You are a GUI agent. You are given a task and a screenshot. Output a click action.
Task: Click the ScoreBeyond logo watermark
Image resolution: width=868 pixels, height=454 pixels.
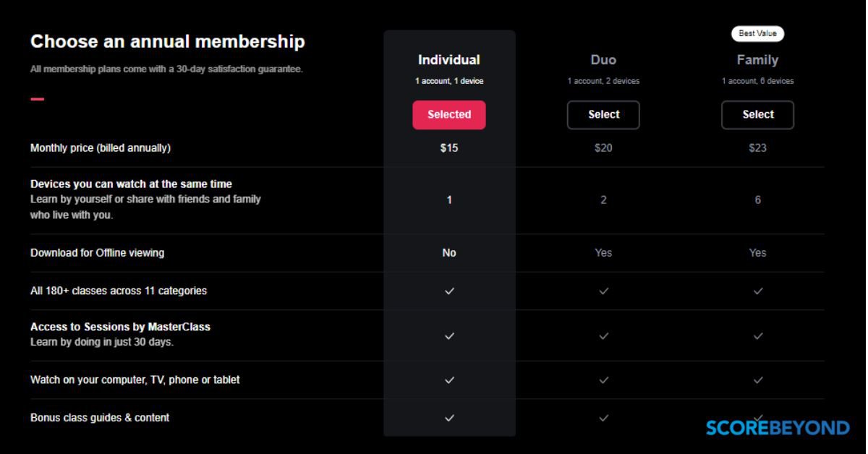(x=778, y=428)
